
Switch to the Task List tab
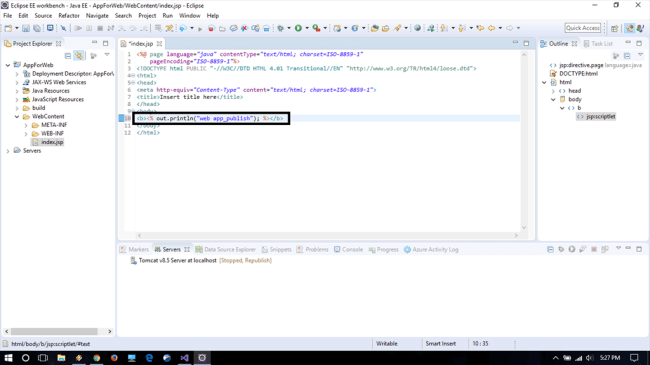pos(598,44)
